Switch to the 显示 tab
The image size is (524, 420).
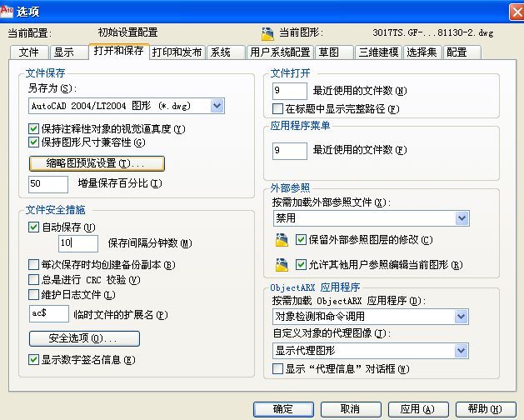point(64,52)
